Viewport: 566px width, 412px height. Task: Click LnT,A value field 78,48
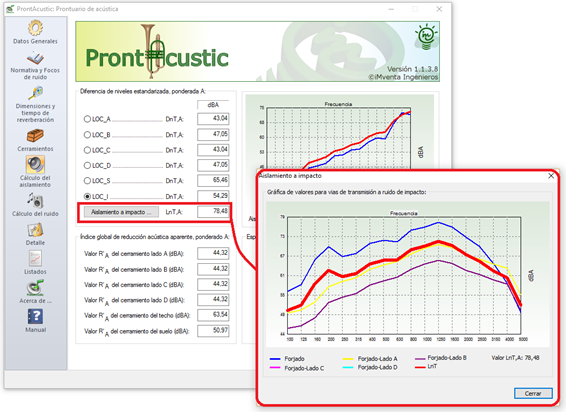213,212
